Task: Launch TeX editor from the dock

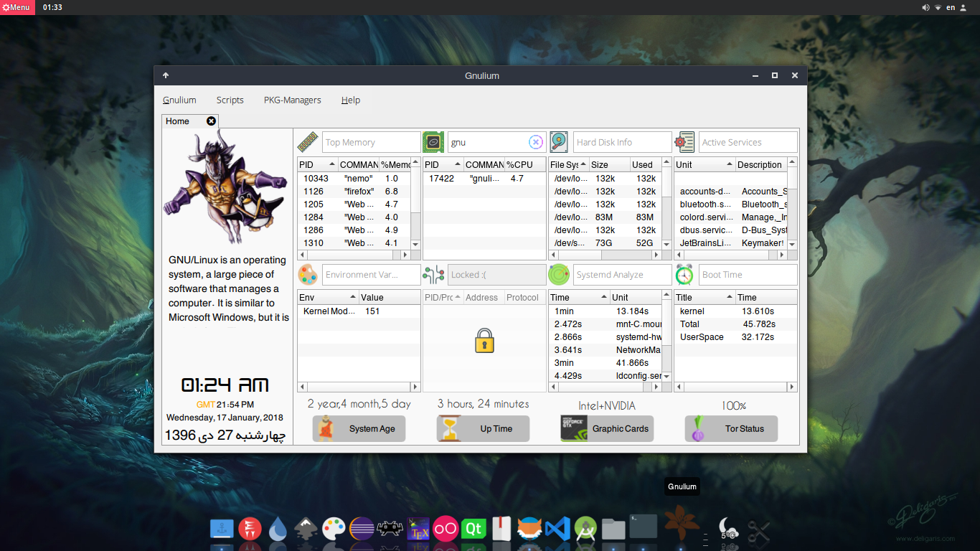Action: [x=418, y=529]
